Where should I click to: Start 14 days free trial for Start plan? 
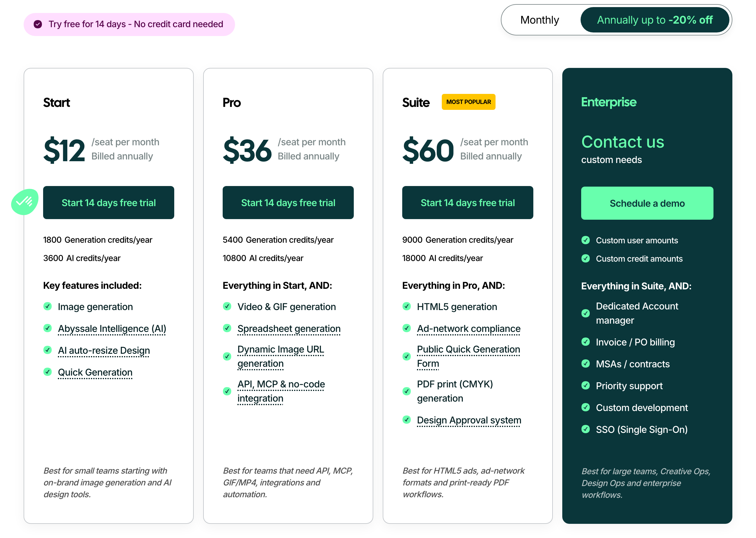coord(109,202)
